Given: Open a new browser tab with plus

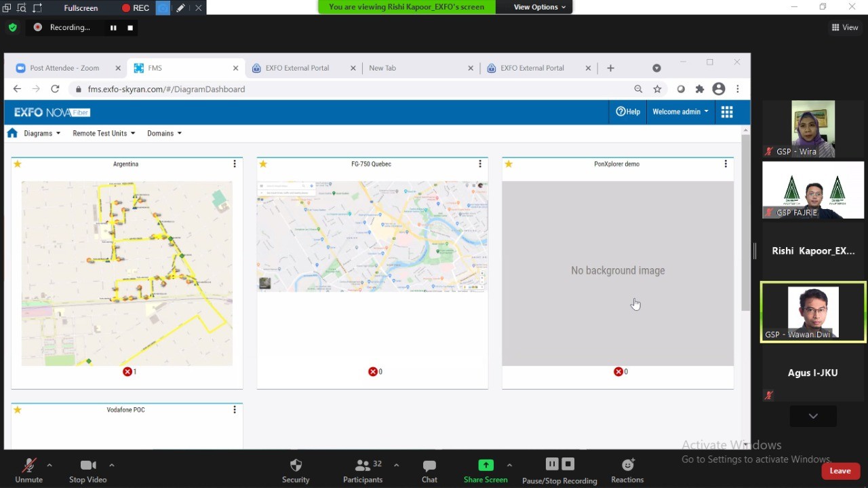Looking at the screenshot, I should (x=610, y=68).
